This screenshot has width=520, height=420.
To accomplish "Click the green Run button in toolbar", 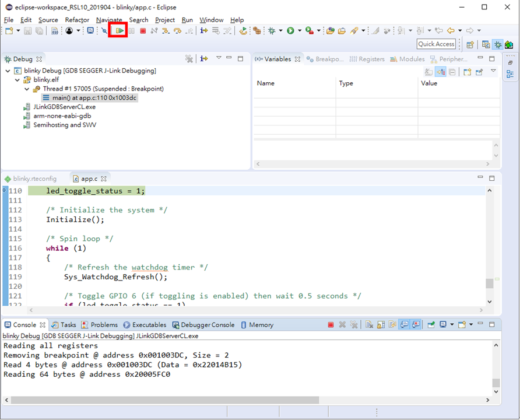I will coord(290,30).
